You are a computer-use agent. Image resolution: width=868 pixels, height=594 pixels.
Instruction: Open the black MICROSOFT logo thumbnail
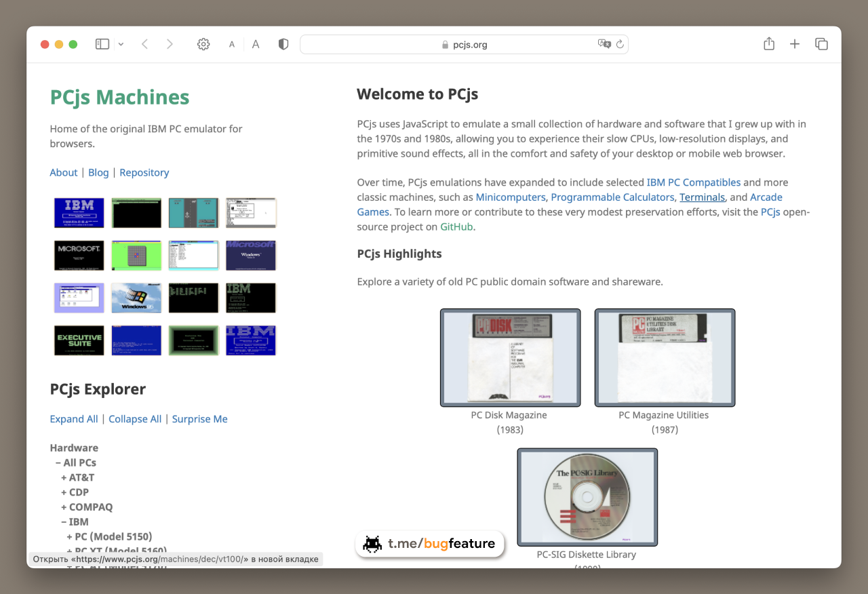pyautogui.click(x=79, y=255)
